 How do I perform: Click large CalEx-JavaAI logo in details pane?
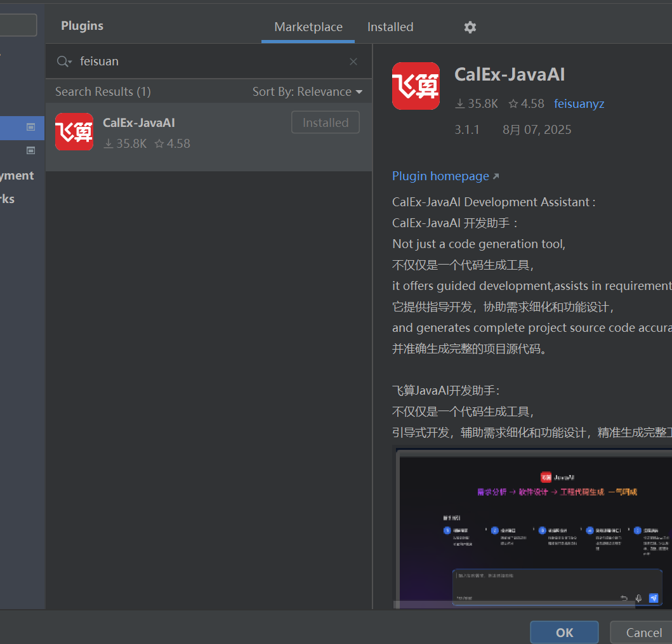pos(416,86)
